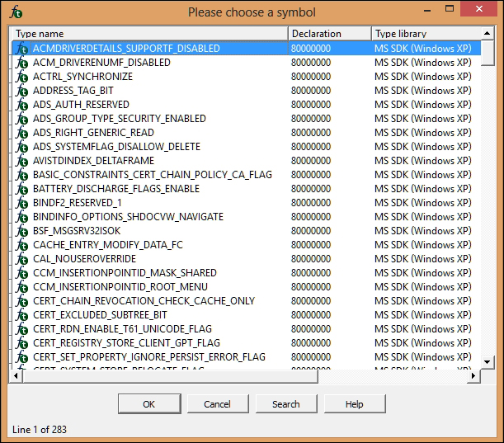Click the vertical scrollbar thumb

coord(488,53)
